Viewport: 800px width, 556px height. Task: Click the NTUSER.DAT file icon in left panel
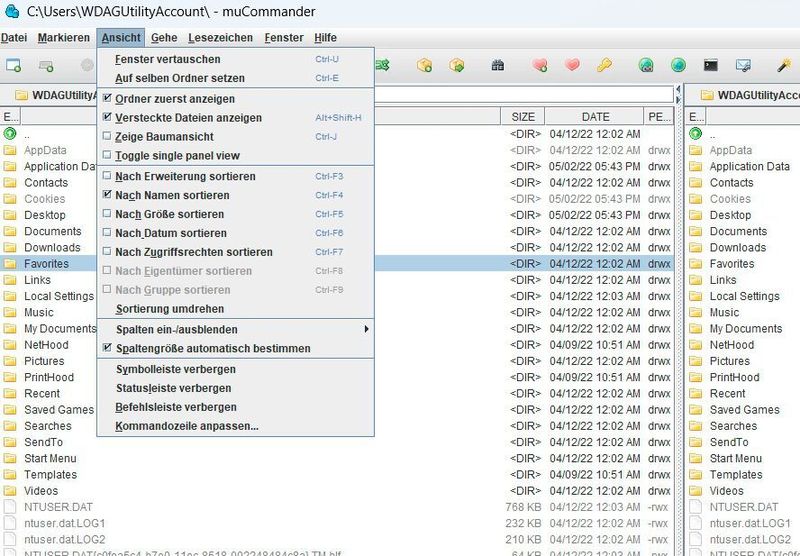pyautogui.click(x=10, y=507)
